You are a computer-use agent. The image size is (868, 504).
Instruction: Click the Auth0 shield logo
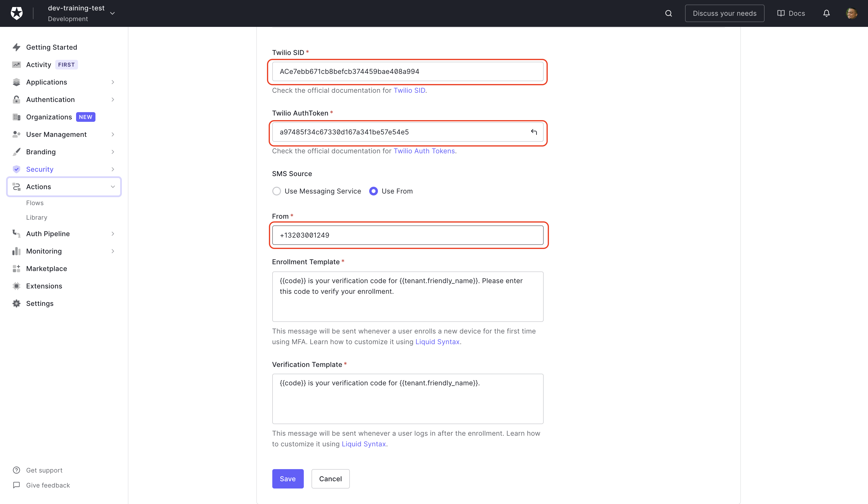pos(16,13)
